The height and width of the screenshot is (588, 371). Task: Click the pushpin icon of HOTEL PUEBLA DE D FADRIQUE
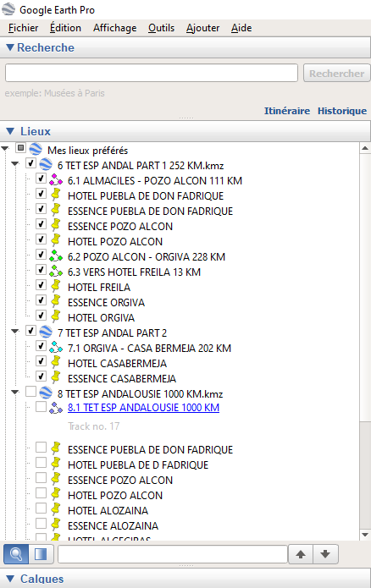pyautogui.click(x=56, y=464)
